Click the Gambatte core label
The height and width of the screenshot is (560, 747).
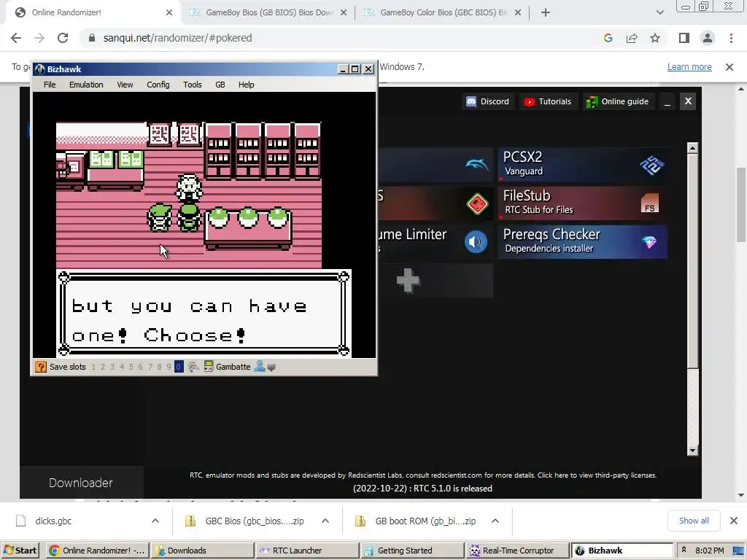(233, 367)
